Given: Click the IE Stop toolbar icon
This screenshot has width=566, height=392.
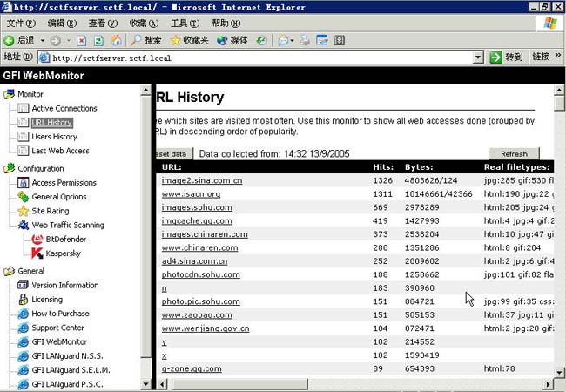Looking at the screenshot, I should (82, 40).
